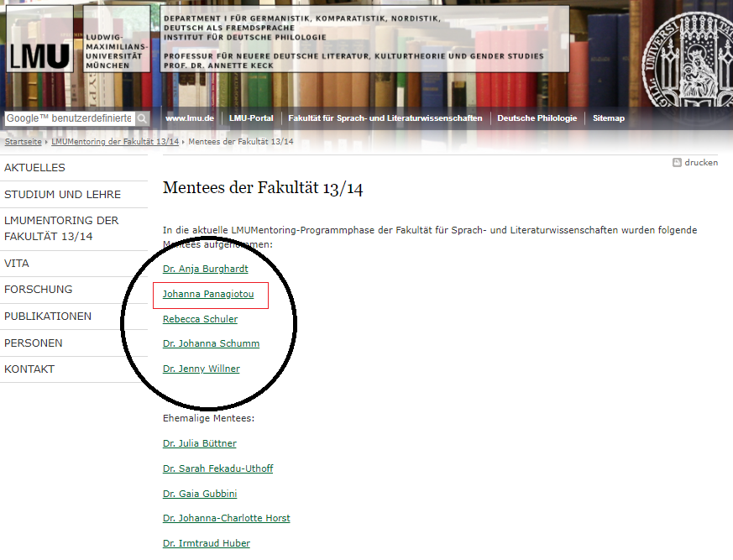Open Dr. Sarah Fekadu-Uthoff's profile link
This screenshot has width=733, height=560.
pos(217,468)
